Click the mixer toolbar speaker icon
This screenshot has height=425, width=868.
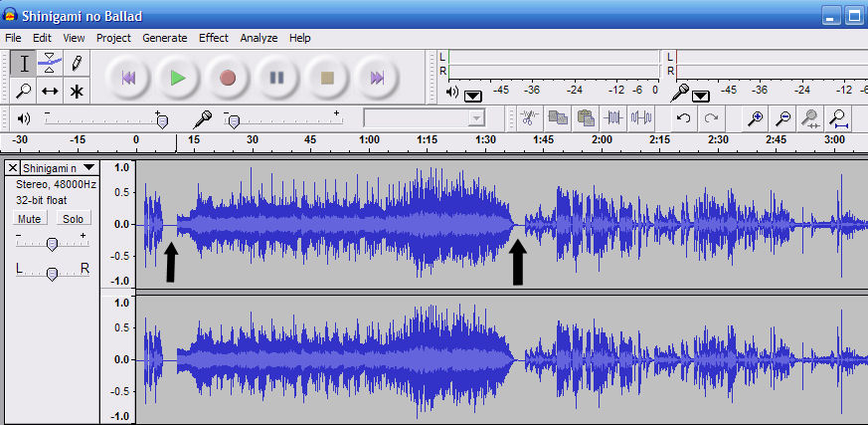(23, 118)
